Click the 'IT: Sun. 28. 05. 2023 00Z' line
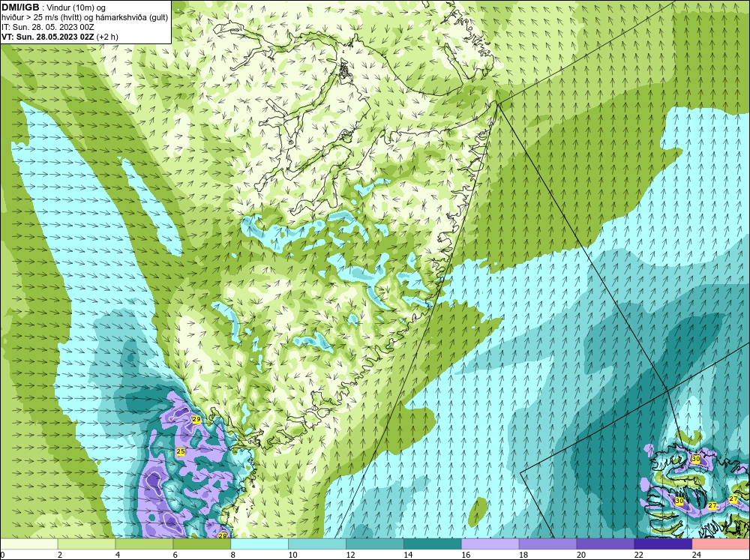Image resolution: width=750 pixels, height=560 pixels. tap(47, 27)
